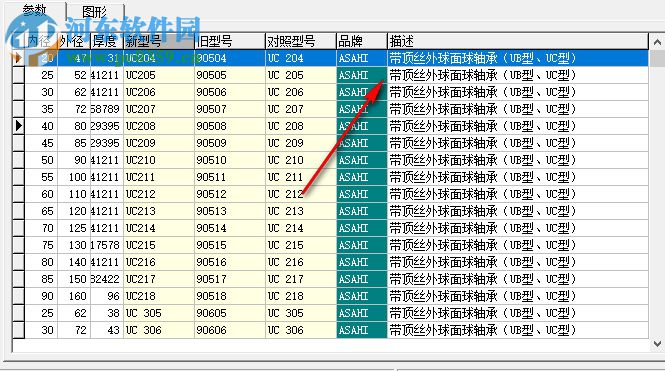665x371 pixels.
Task: Click outer diameter cell 150
Action: pyautogui.click(x=74, y=279)
